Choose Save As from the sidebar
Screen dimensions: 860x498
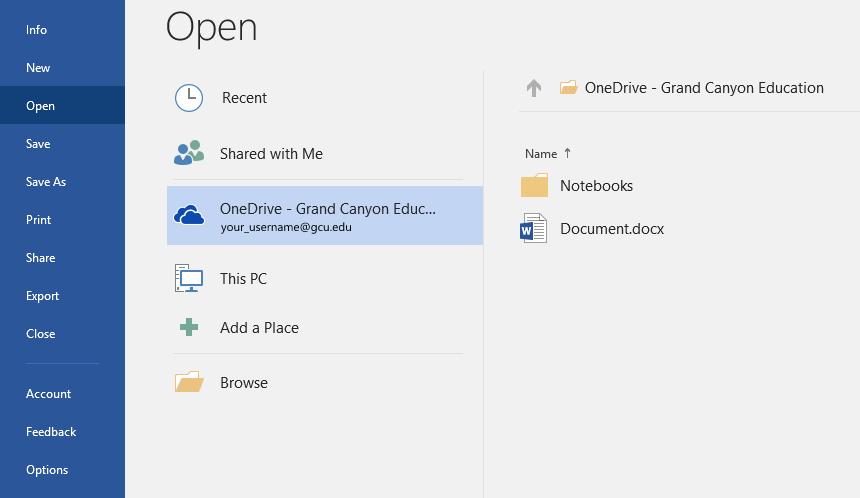(x=46, y=182)
